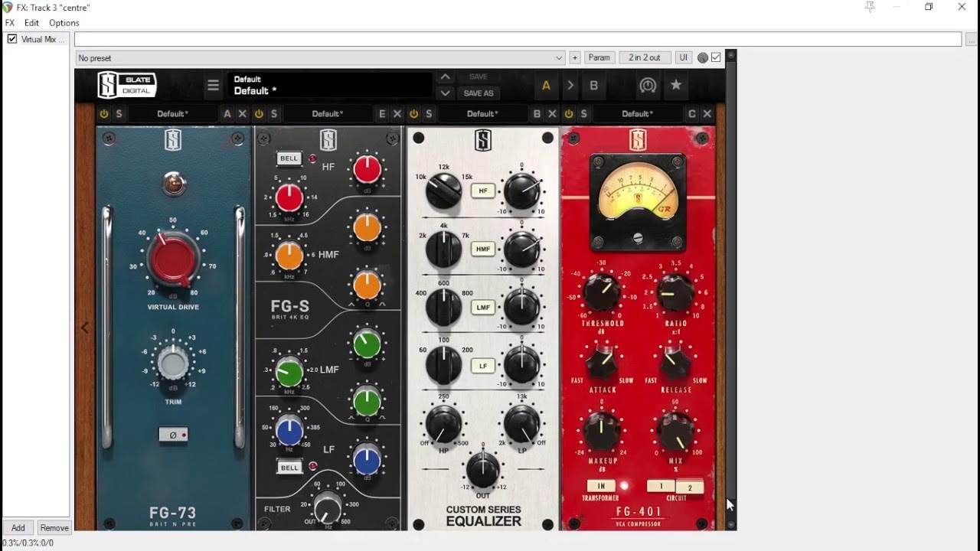
Task: Click the blue LF frequency knob on FG-S
Action: pyautogui.click(x=289, y=432)
